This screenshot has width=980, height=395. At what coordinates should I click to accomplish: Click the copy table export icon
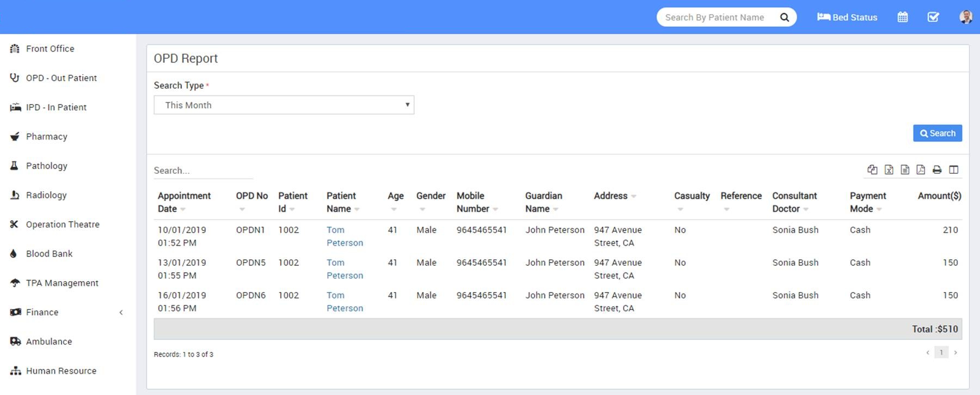pos(872,169)
